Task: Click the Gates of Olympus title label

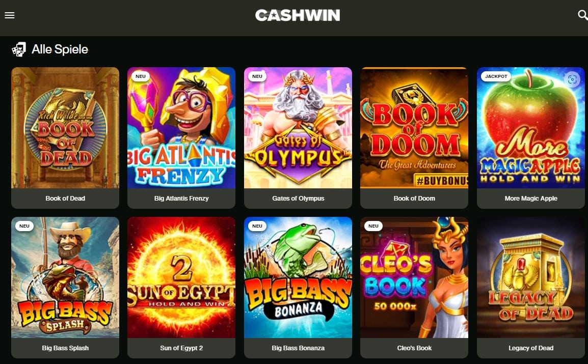Action: pos(298,199)
